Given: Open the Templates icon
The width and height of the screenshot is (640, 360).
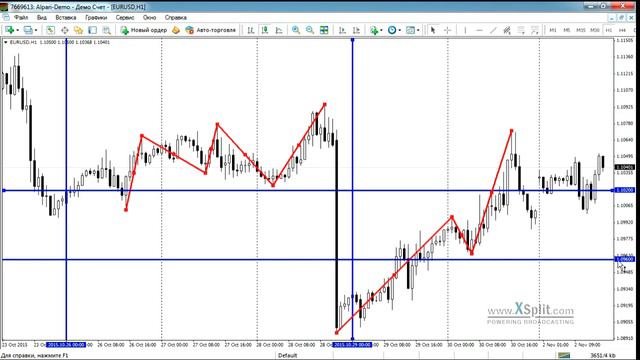Looking at the screenshot, I should pos(410,30).
